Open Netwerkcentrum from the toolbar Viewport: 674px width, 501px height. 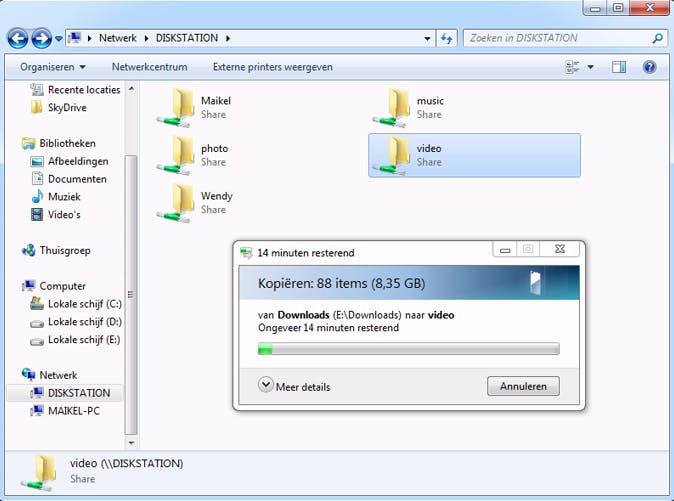coord(150,67)
